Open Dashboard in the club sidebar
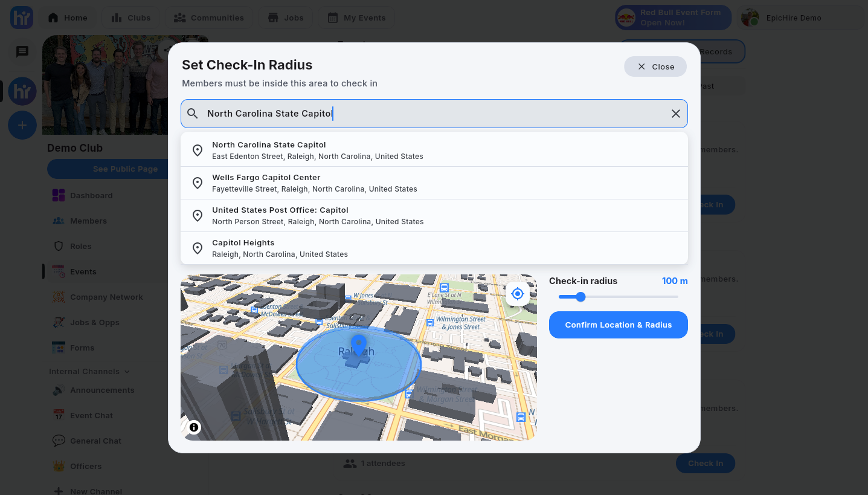Screen dimensions: 868x495 [91, 195]
